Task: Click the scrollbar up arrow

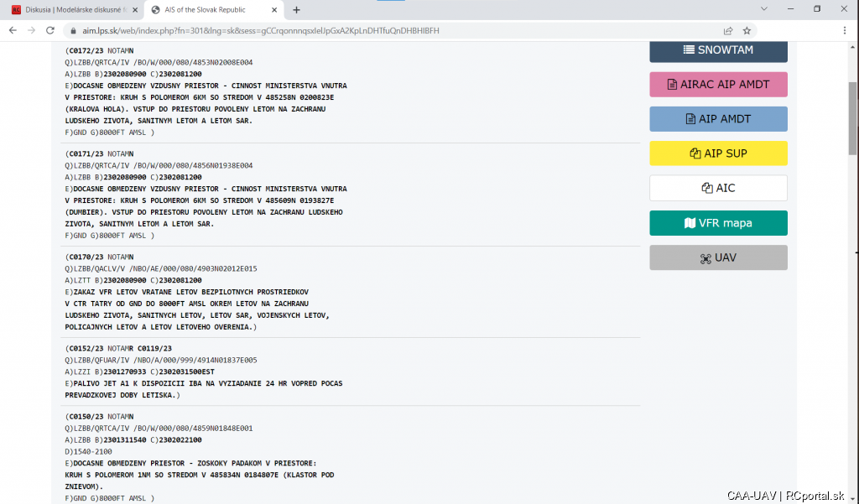Action: [852, 47]
